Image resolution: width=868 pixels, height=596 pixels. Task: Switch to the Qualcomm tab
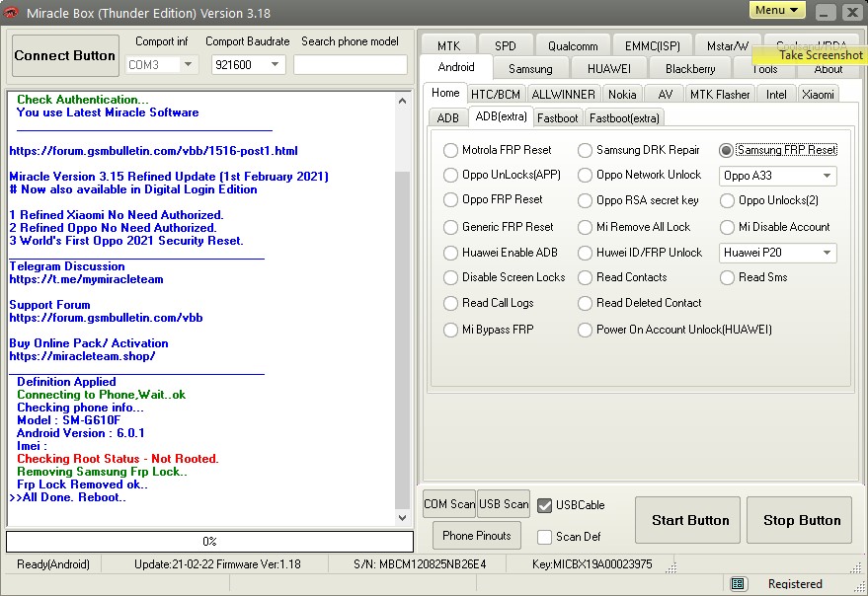573,46
